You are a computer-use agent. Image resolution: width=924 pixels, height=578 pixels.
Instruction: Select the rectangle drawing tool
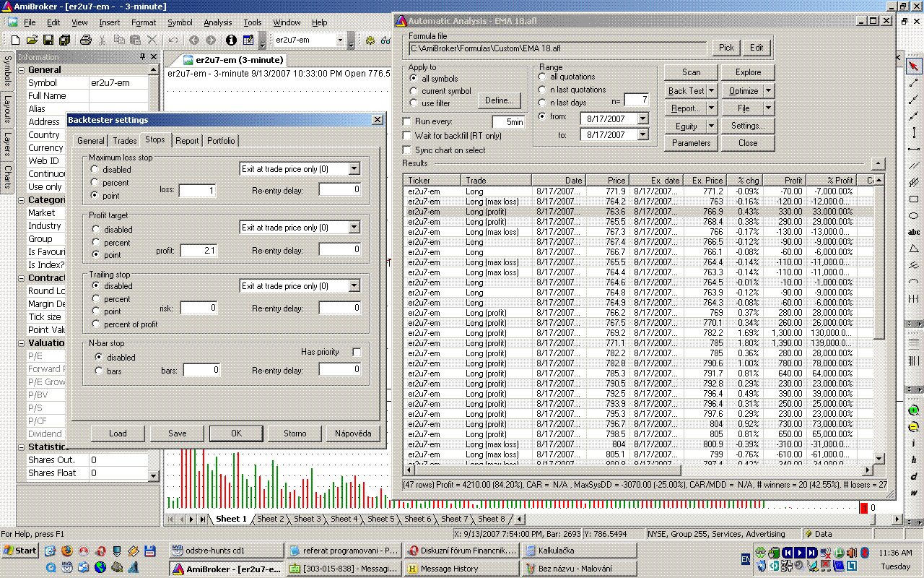point(914,199)
